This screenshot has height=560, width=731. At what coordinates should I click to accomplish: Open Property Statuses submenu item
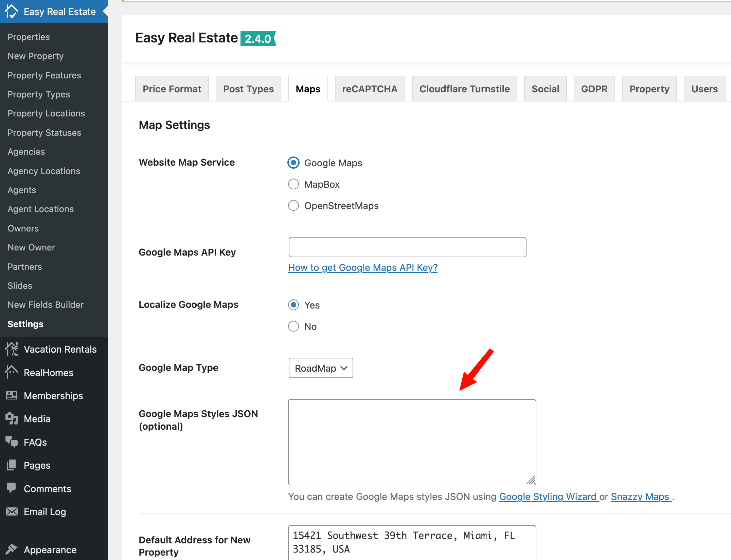pos(44,132)
